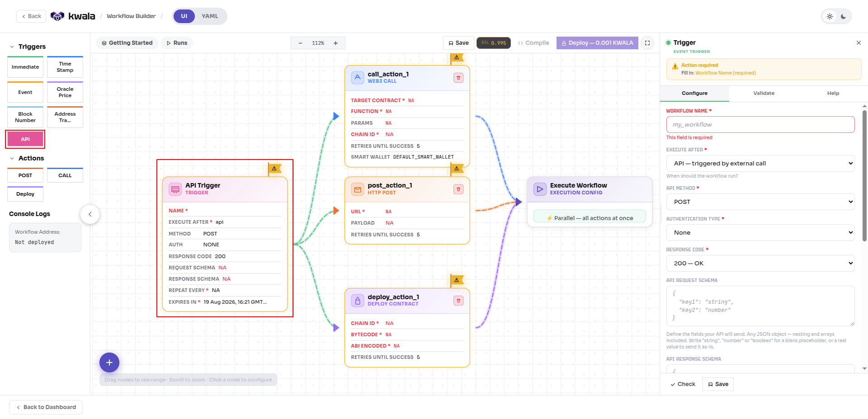Delete deploy_action_1 node with trash icon
The height and width of the screenshot is (419, 868).
coord(458,301)
